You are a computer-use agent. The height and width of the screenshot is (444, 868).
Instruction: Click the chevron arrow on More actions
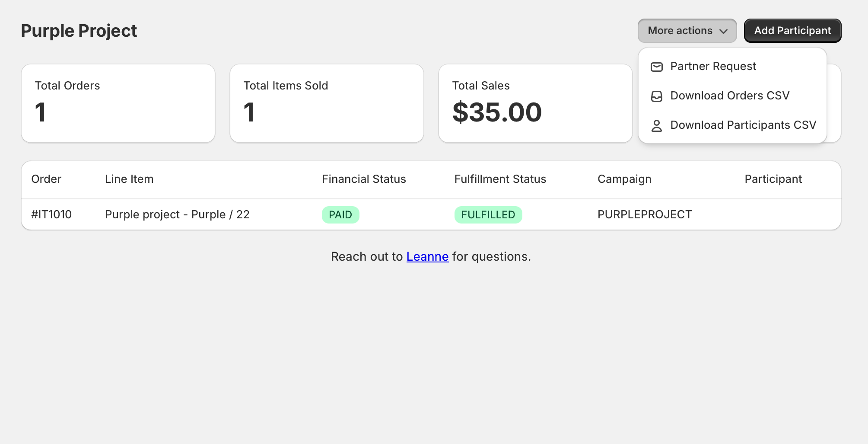click(724, 31)
